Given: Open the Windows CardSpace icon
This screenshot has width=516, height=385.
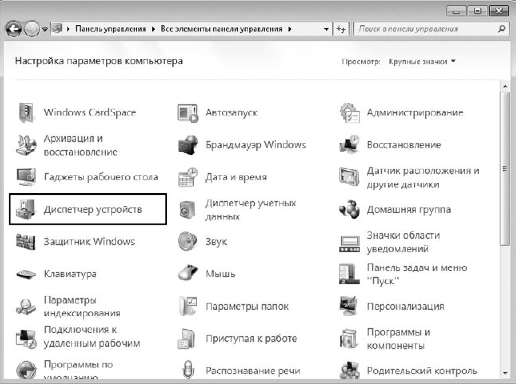Looking at the screenshot, I should tap(26, 113).
